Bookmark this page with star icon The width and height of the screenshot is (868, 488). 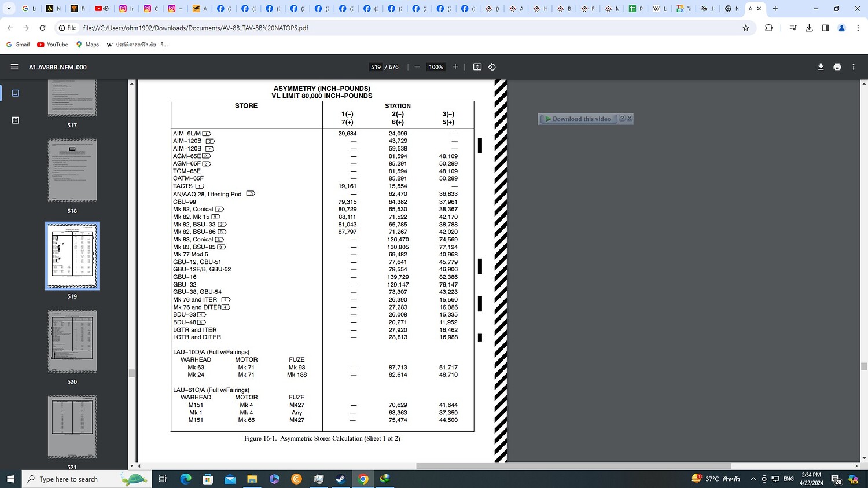[746, 28]
